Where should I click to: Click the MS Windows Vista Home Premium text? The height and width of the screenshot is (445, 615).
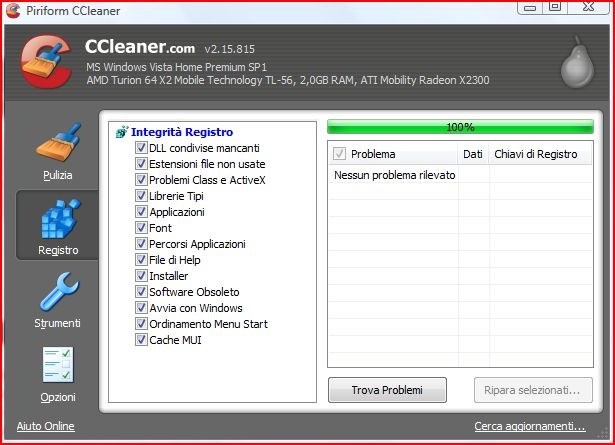(176, 67)
